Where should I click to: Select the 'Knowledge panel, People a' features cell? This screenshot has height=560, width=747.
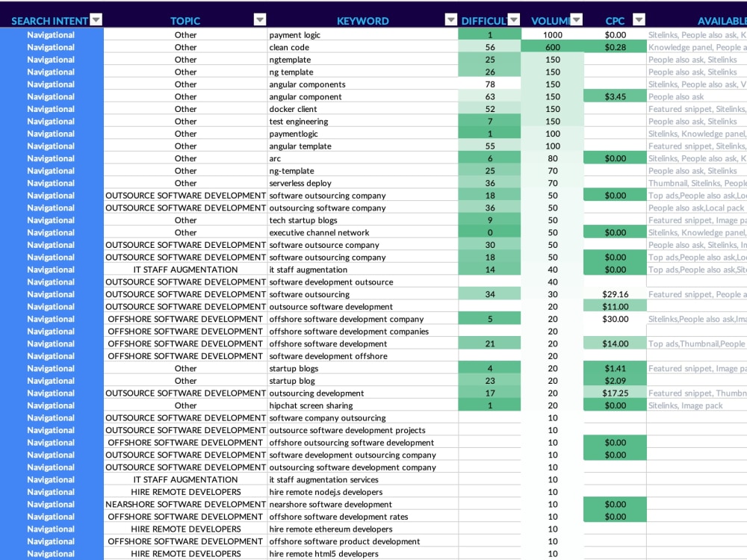tap(697, 47)
